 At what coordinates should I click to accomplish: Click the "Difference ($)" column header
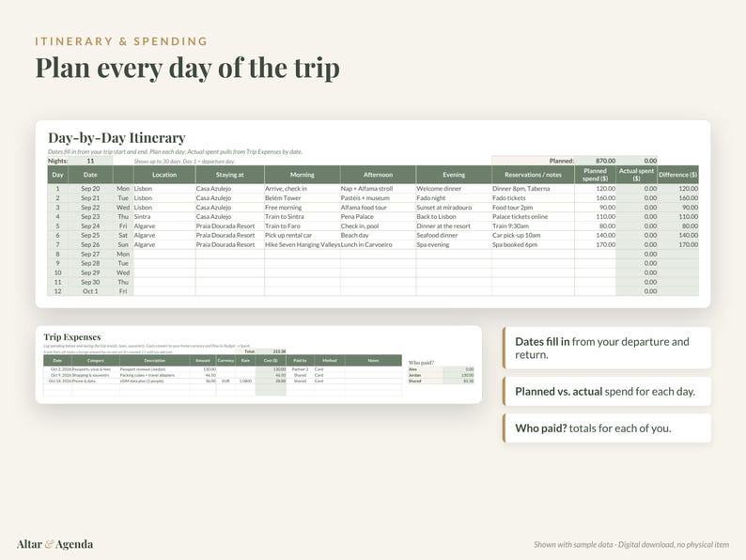(x=678, y=175)
